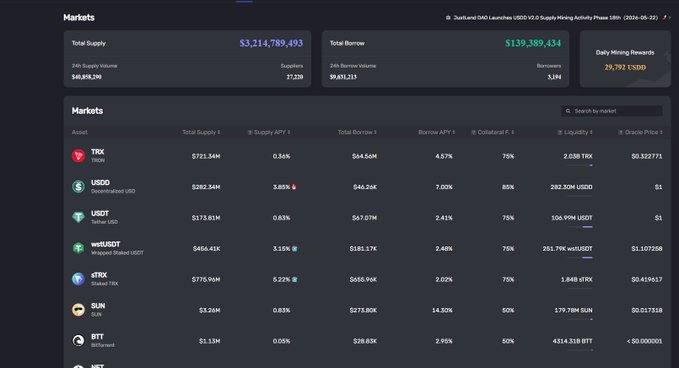The width and height of the screenshot is (679, 368).
Task: Open the wstUSDT market name
Action: coord(105,244)
